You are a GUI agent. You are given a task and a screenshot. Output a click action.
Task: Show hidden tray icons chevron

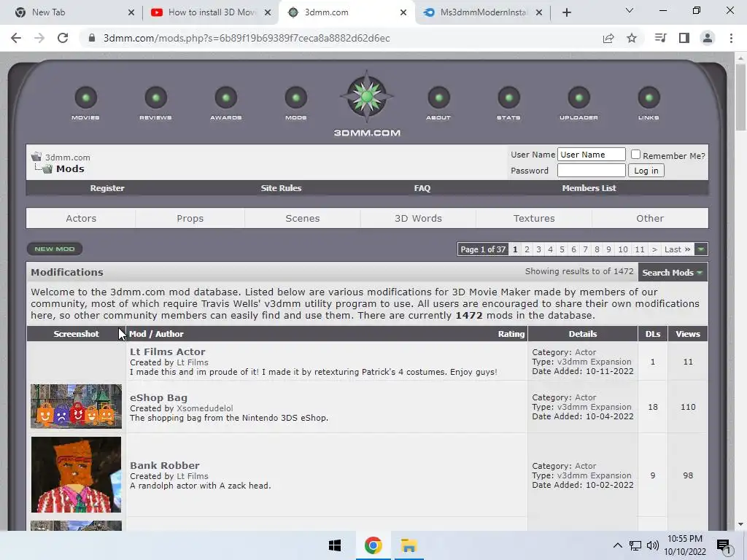pyautogui.click(x=617, y=545)
